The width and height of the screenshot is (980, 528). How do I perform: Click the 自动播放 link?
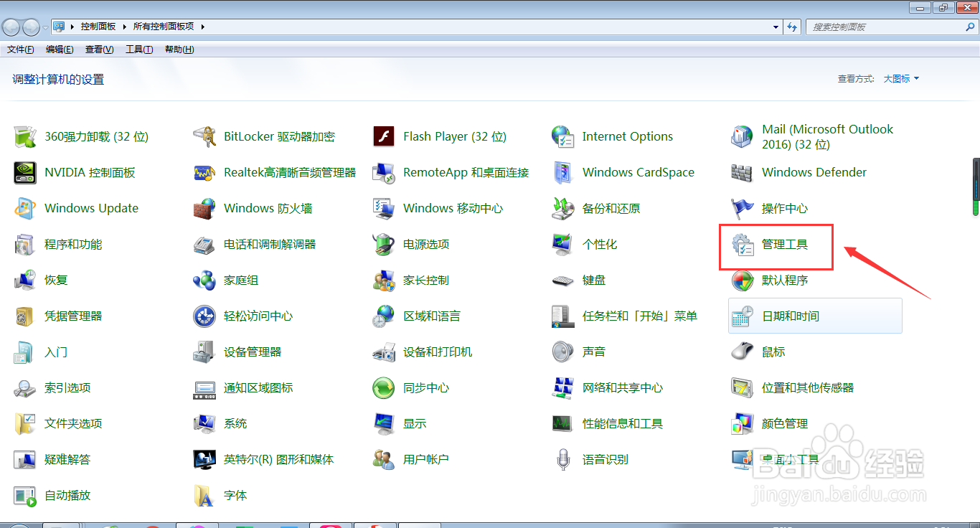(x=67, y=495)
